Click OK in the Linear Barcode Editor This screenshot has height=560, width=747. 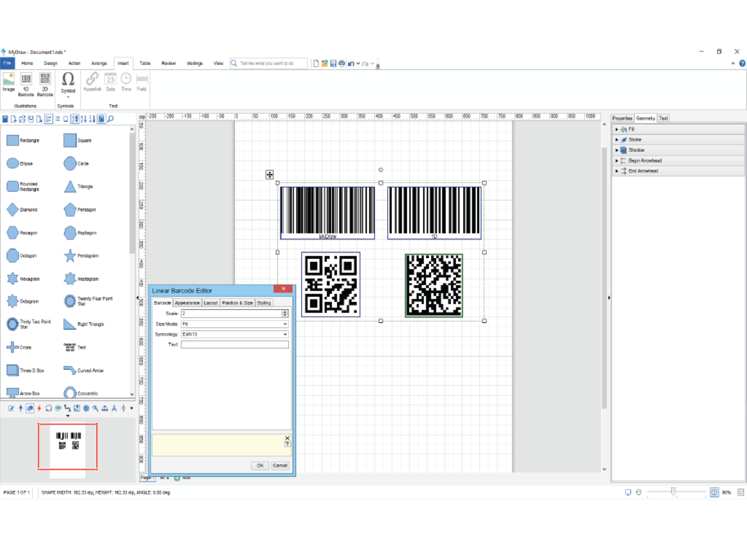pyautogui.click(x=260, y=466)
